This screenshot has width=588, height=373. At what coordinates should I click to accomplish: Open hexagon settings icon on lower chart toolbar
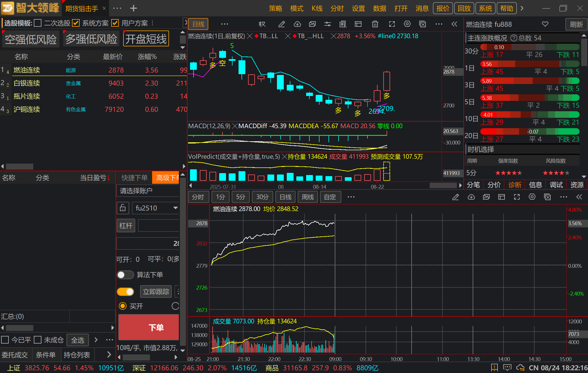click(532, 197)
